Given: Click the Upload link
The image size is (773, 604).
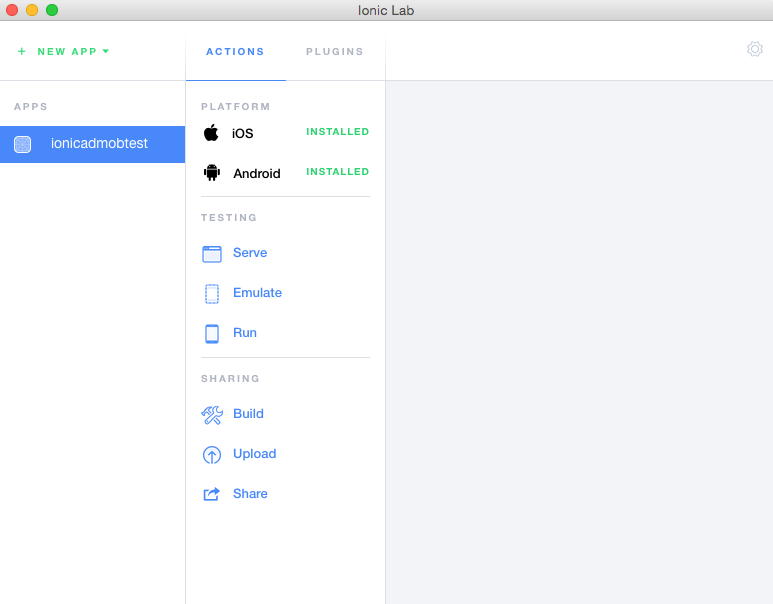Looking at the screenshot, I should point(254,454).
